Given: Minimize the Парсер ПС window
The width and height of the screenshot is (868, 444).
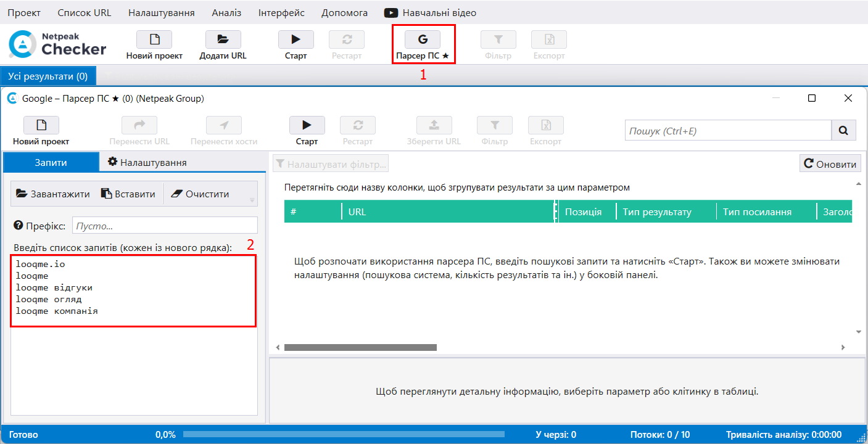Looking at the screenshot, I should pos(775,98).
